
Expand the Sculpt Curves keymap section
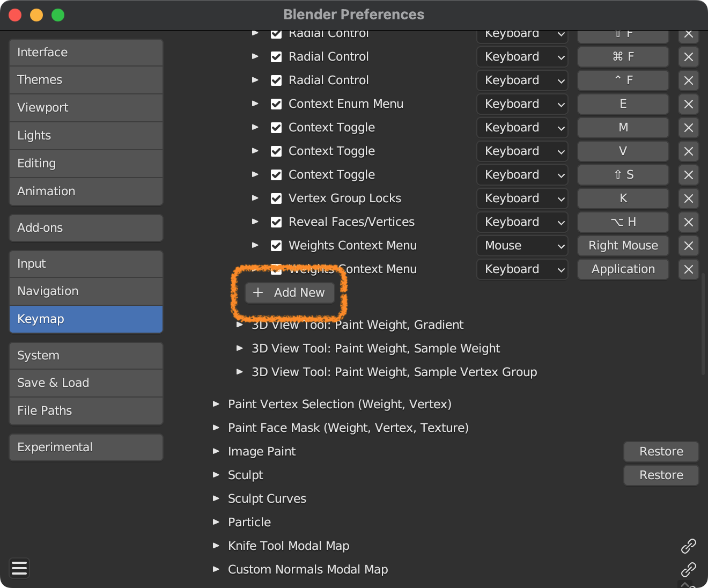(x=216, y=498)
